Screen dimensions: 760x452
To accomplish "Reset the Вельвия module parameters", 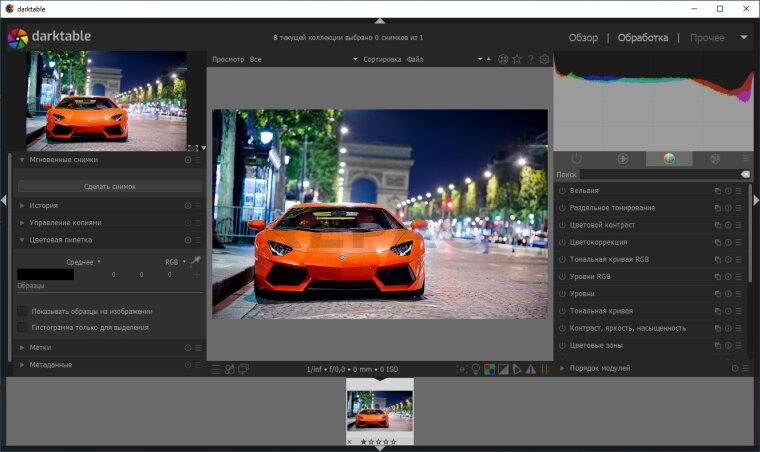I will [x=728, y=191].
